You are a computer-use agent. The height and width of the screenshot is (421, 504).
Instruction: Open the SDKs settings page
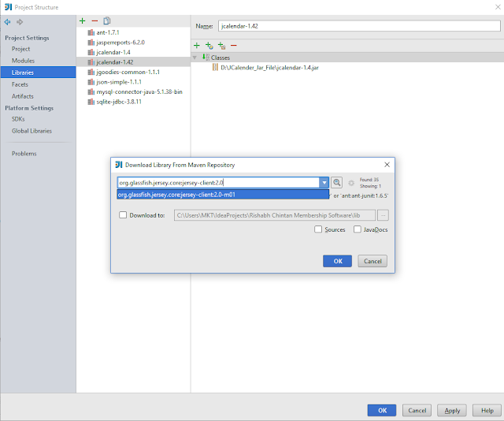tap(18, 119)
